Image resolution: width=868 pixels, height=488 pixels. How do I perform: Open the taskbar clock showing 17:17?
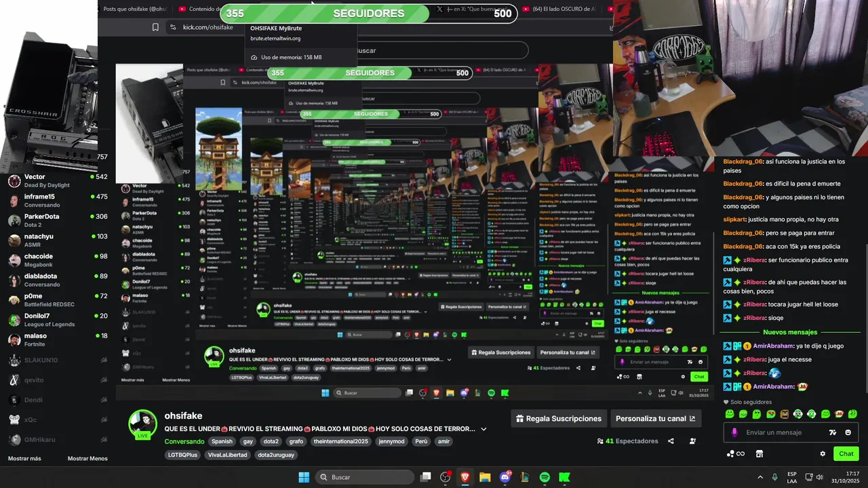click(x=846, y=477)
